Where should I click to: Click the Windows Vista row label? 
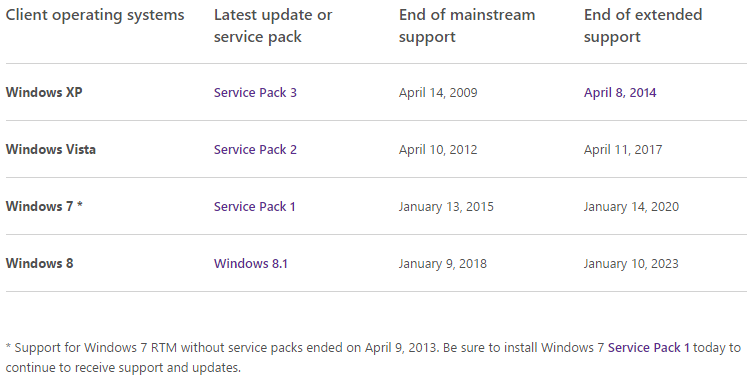[x=51, y=149]
